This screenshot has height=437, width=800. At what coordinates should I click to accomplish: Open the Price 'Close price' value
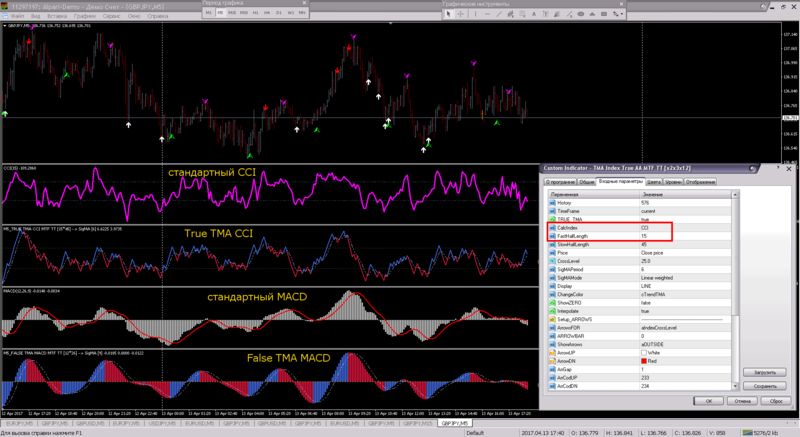tap(654, 252)
